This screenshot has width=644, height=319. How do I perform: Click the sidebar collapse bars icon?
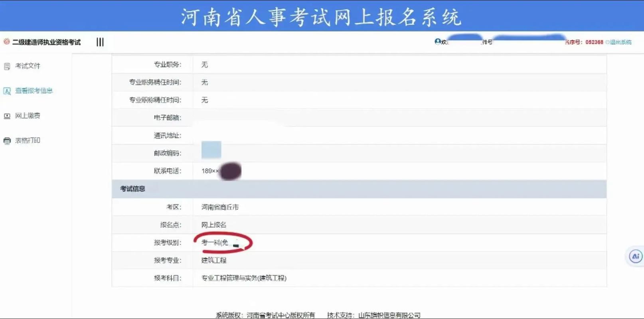point(100,42)
